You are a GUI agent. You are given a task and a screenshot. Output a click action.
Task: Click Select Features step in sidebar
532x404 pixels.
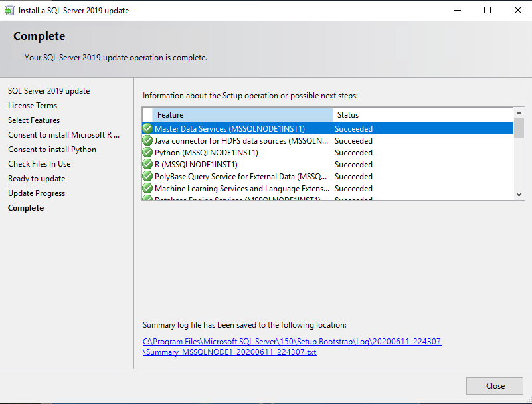[x=34, y=120]
